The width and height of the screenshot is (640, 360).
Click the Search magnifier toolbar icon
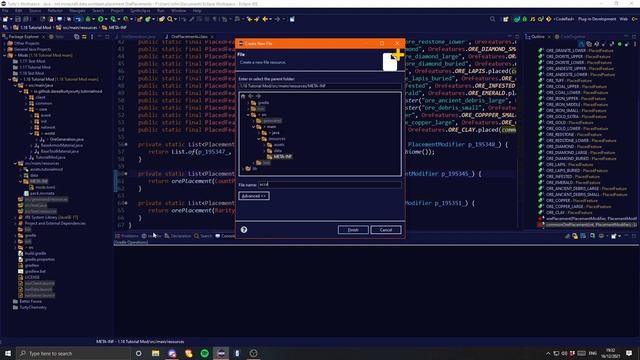[x=170, y=19]
